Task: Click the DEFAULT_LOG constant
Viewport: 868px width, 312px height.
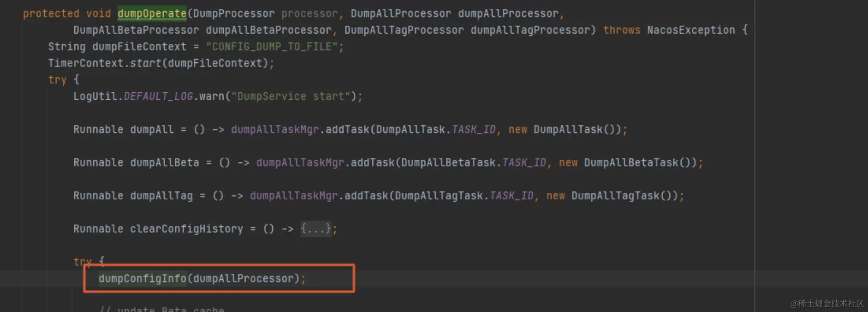Action: click(x=158, y=96)
